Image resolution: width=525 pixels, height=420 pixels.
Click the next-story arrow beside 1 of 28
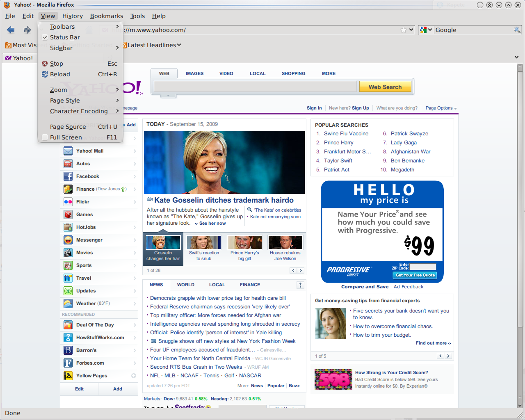coord(300,270)
